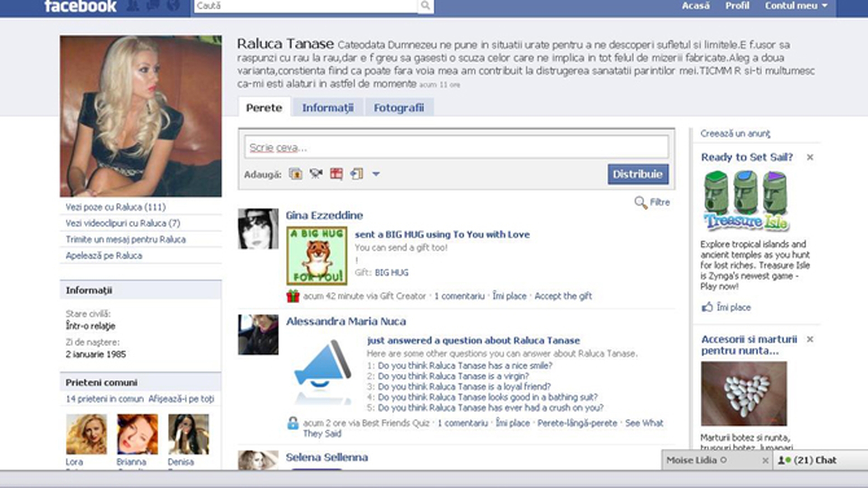Click Apelează pe Raluca link
The image size is (868, 488).
(x=104, y=256)
